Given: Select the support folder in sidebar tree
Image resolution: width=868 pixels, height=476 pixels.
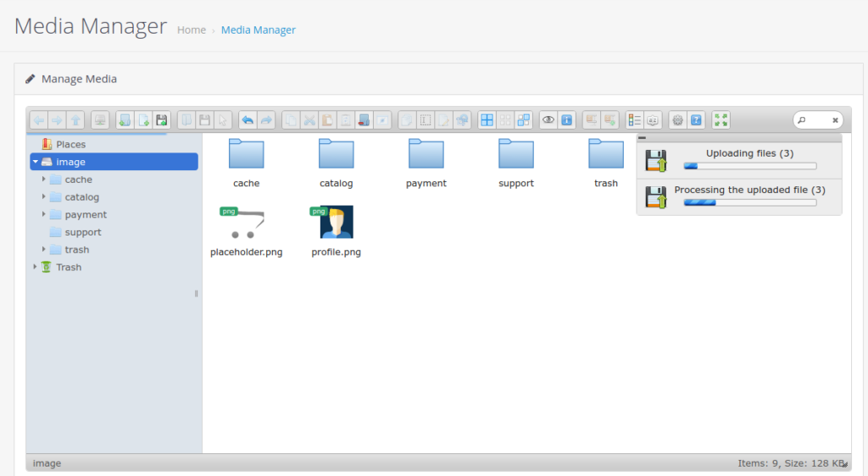Looking at the screenshot, I should 82,232.
